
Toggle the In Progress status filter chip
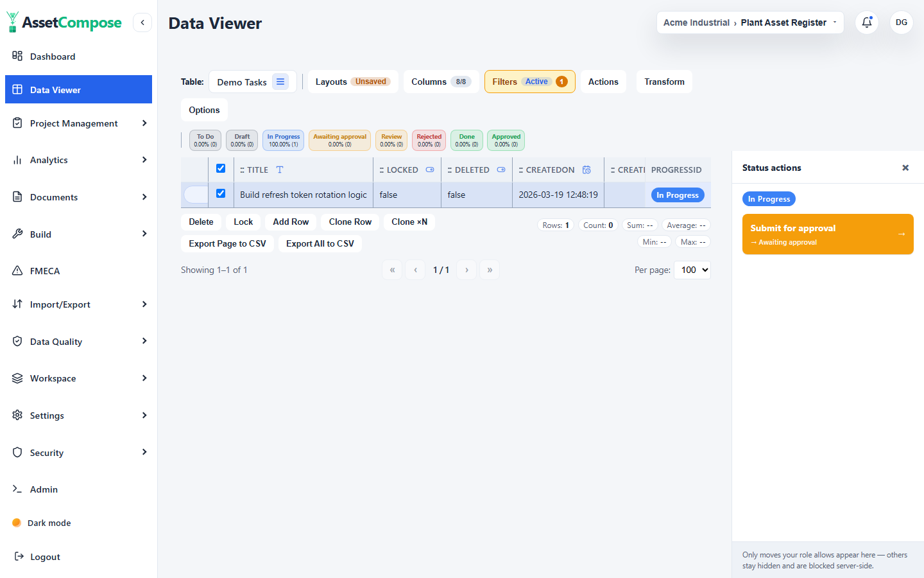click(283, 140)
